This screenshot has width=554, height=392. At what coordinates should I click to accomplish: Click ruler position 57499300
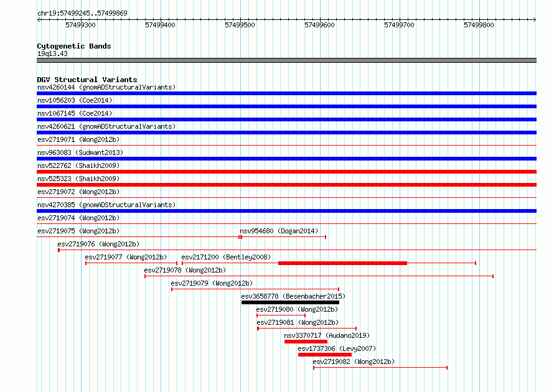(x=80, y=25)
